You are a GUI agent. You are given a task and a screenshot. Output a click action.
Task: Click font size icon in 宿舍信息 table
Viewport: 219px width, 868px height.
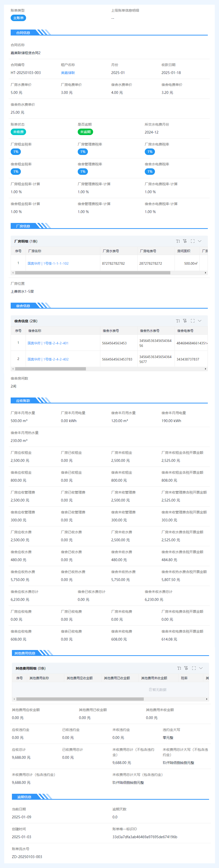(178, 321)
